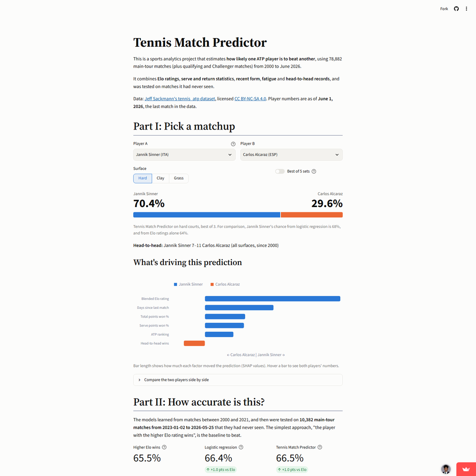This screenshot has height=476, width=476.
Task: Click the ATP ranking bar
Action: 219,335
